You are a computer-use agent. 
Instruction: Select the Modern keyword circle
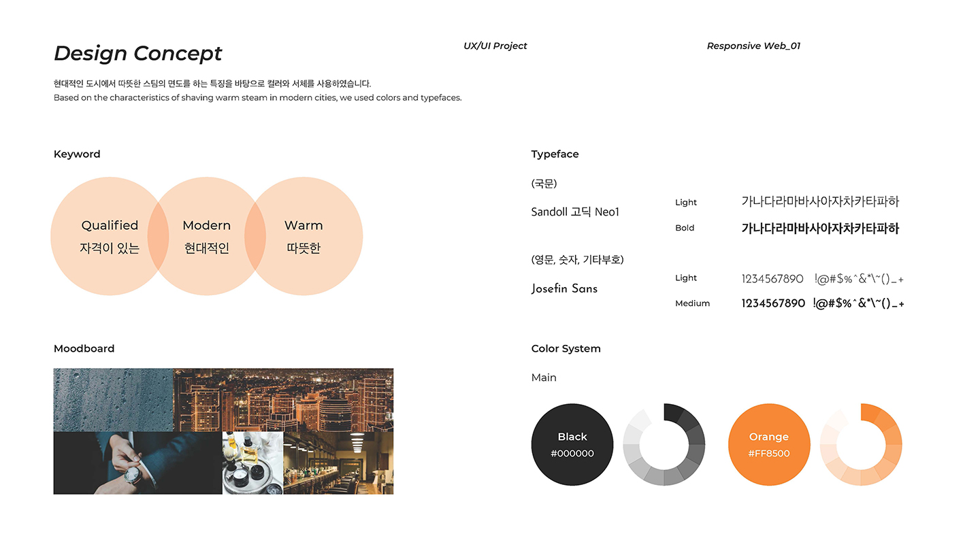(206, 236)
